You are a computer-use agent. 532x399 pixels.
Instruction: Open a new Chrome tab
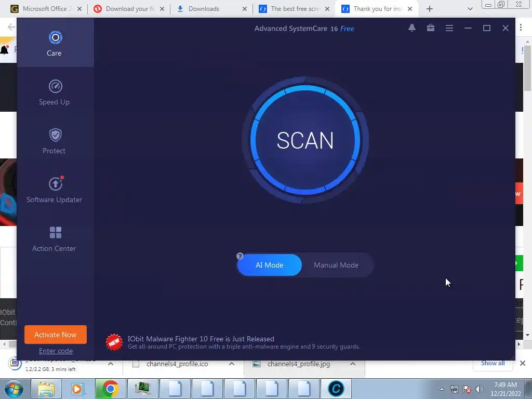(x=430, y=9)
